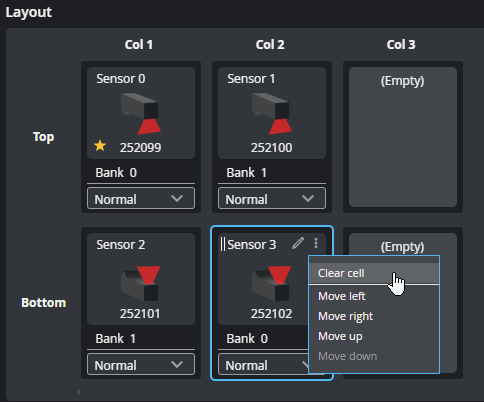Grab the drag handle beside Sensor 3
This screenshot has height=402, width=484.
[x=223, y=244]
